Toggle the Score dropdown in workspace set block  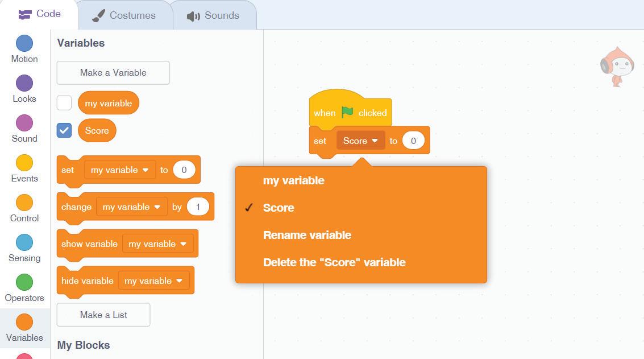(360, 141)
